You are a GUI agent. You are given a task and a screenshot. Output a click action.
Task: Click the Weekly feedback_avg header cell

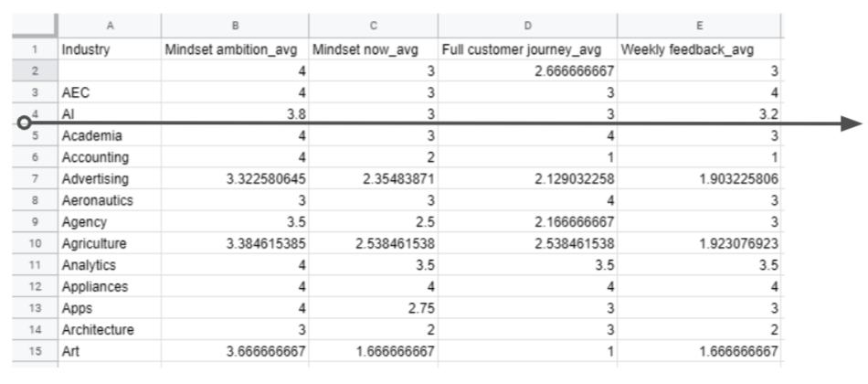tap(700, 49)
